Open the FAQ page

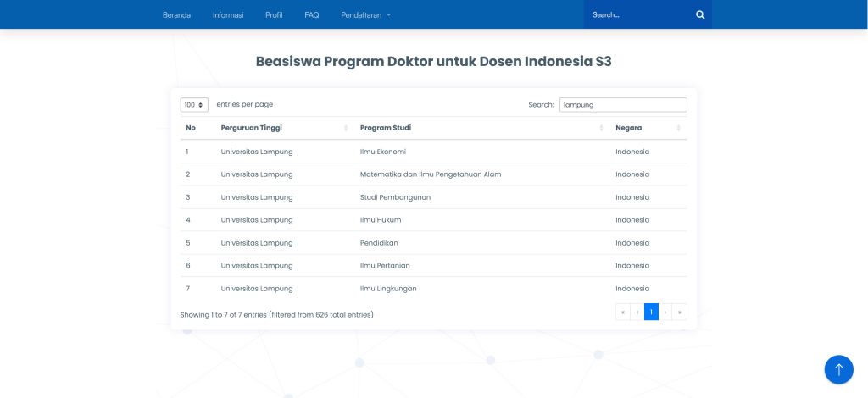tap(312, 14)
